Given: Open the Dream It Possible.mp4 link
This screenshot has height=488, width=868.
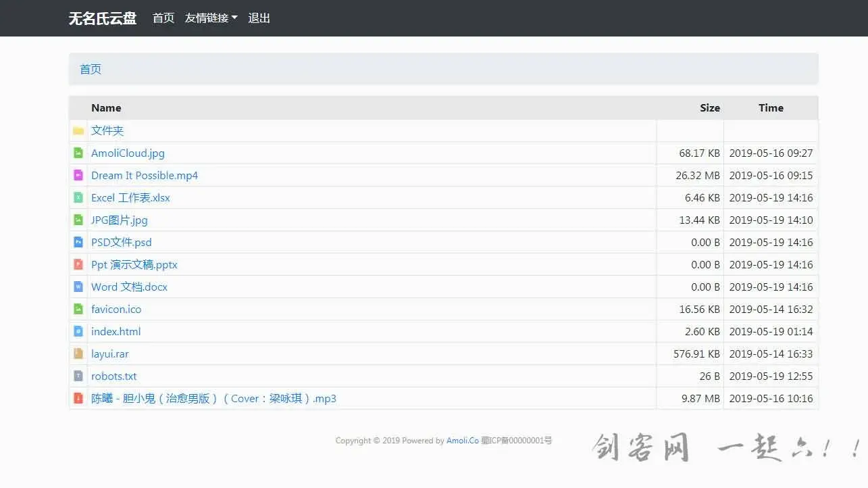Looking at the screenshot, I should tap(145, 175).
